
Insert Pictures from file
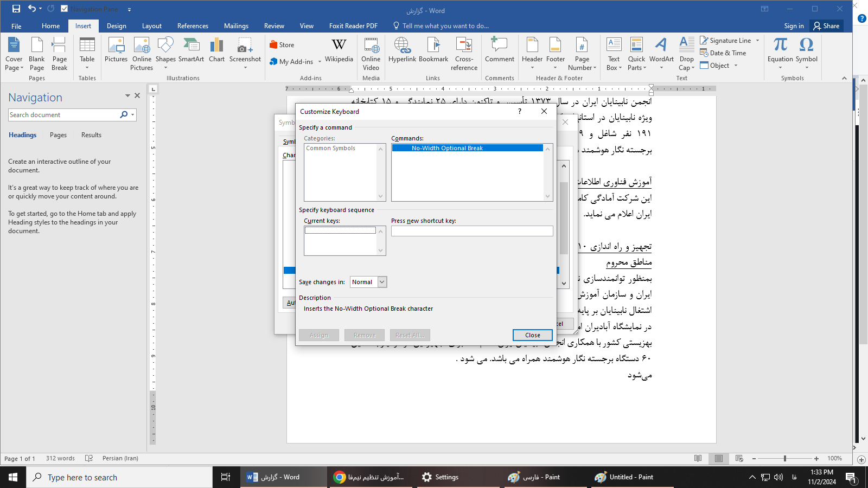[116, 50]
